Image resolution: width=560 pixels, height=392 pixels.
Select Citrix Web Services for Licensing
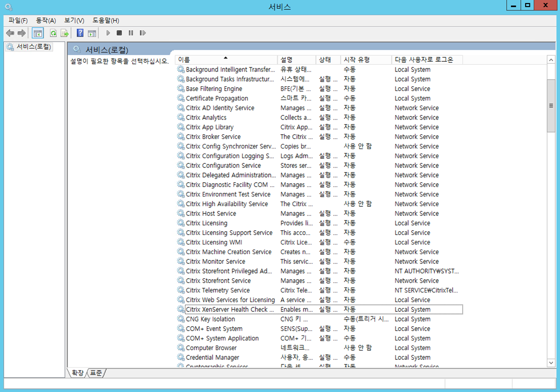click(x=320, y=300)
